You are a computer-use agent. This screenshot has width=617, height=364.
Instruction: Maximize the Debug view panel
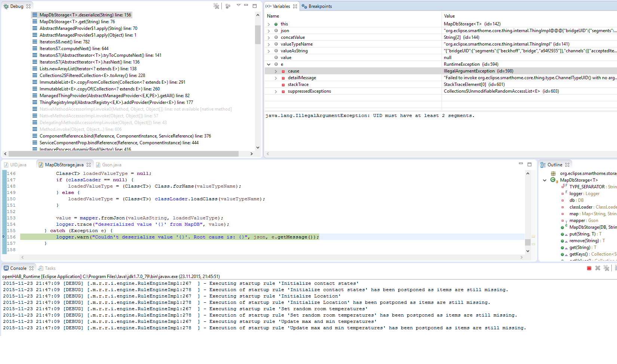(x=255, y=6)
